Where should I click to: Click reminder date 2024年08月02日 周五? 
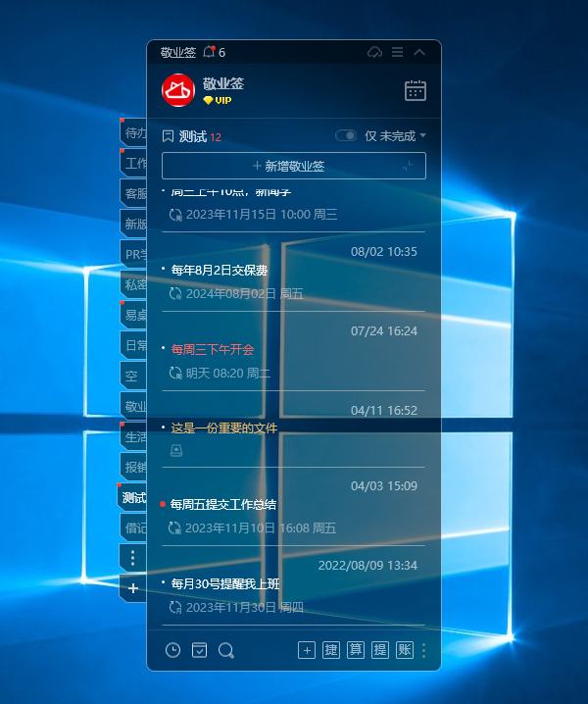245,293
